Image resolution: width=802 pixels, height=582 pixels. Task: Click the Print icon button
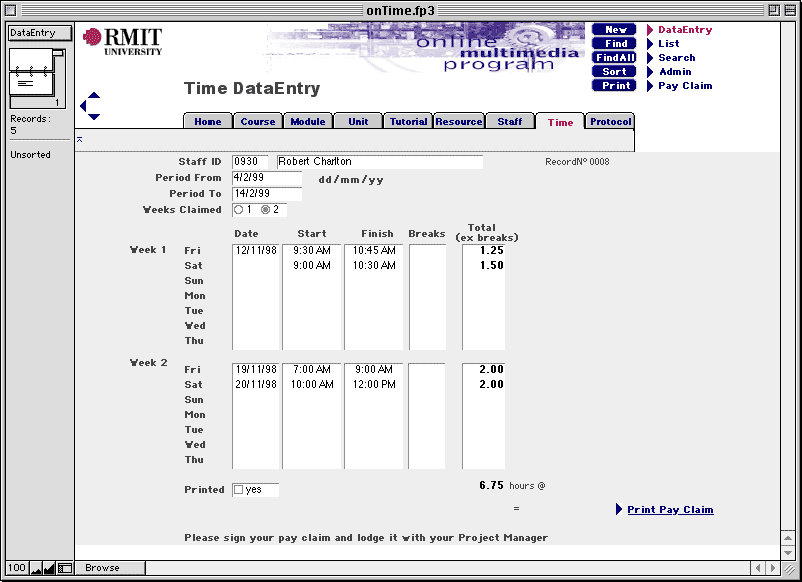pyautogui.click(x=613, y=85)
